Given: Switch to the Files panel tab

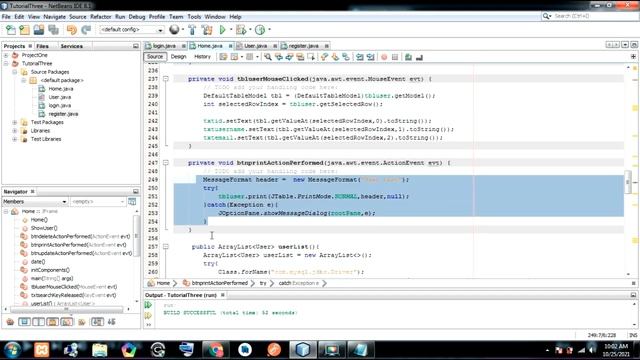Looking at the screenshot, I should point(42,46).
